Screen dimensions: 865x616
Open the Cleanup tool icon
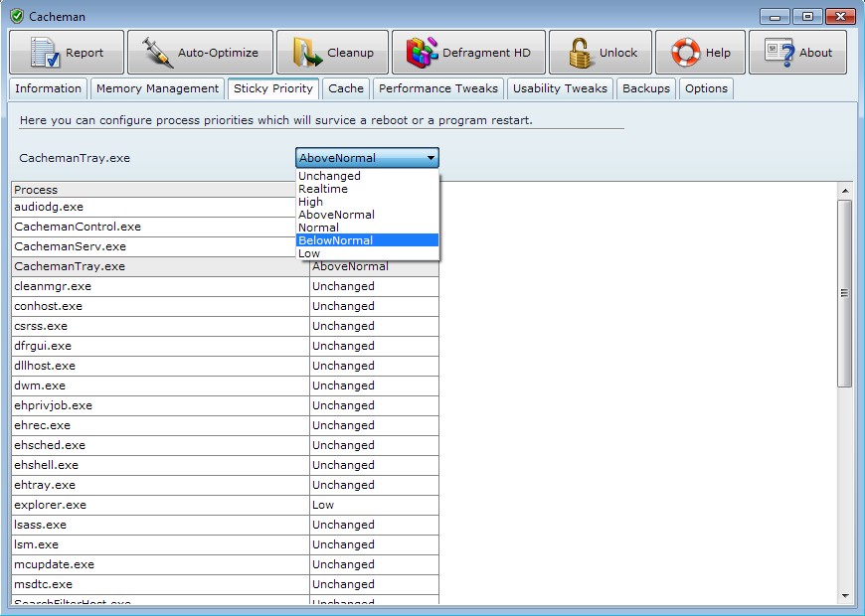click(x=307, y=53)
